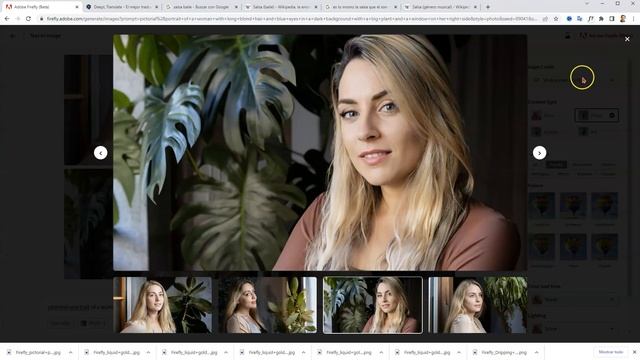Click the 'Text to image' heading

click(45, 36)
